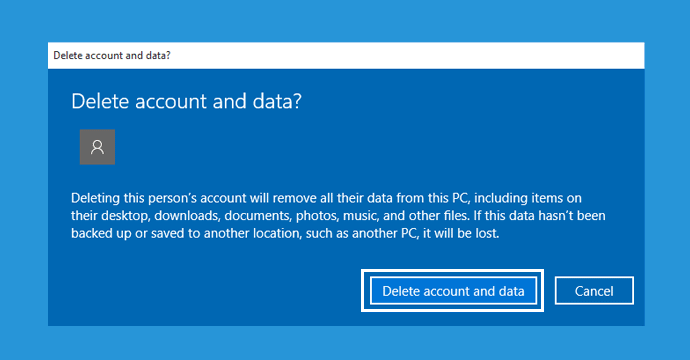Cancel the account deletion
Image resolution: width=690 pixels, height=360 pixels.
[594, 290]
